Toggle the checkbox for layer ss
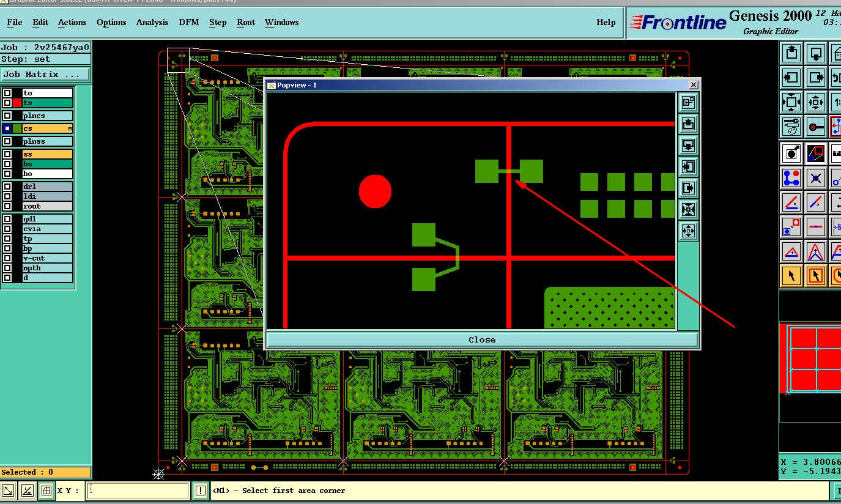 click(x=7, y=154)
